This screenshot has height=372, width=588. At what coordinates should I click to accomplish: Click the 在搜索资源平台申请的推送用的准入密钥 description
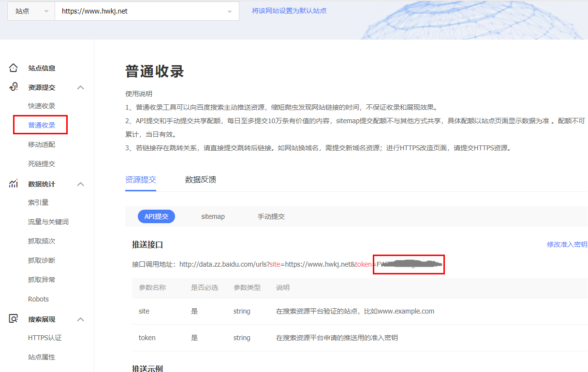(x=337, y=338)
